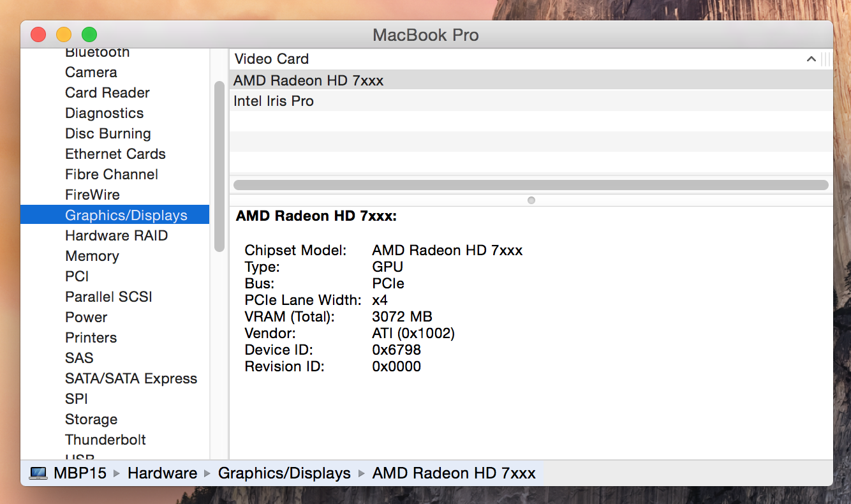Select Printers in the sidebar
Viewport: 851px width, 504px height.
[91, 337]
